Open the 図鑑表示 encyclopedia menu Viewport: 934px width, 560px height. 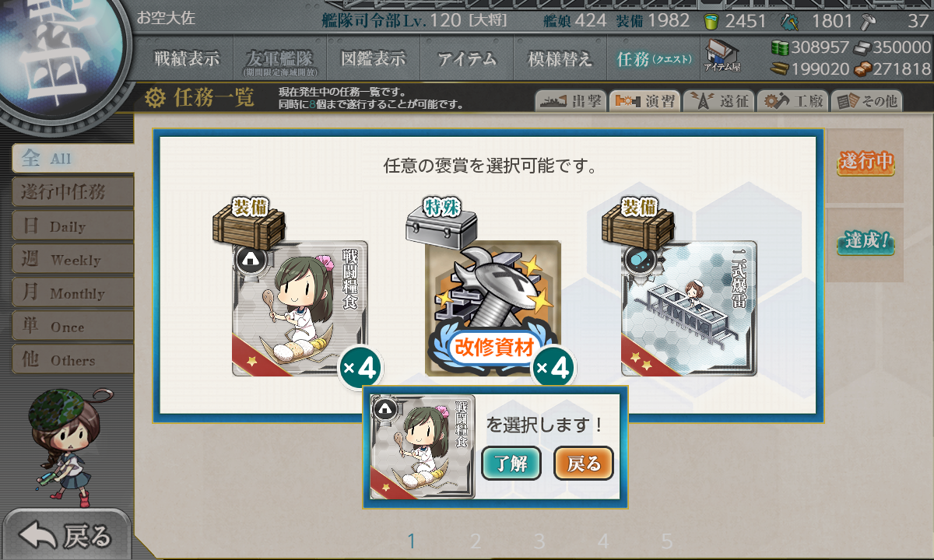click(x=374, y=58)
